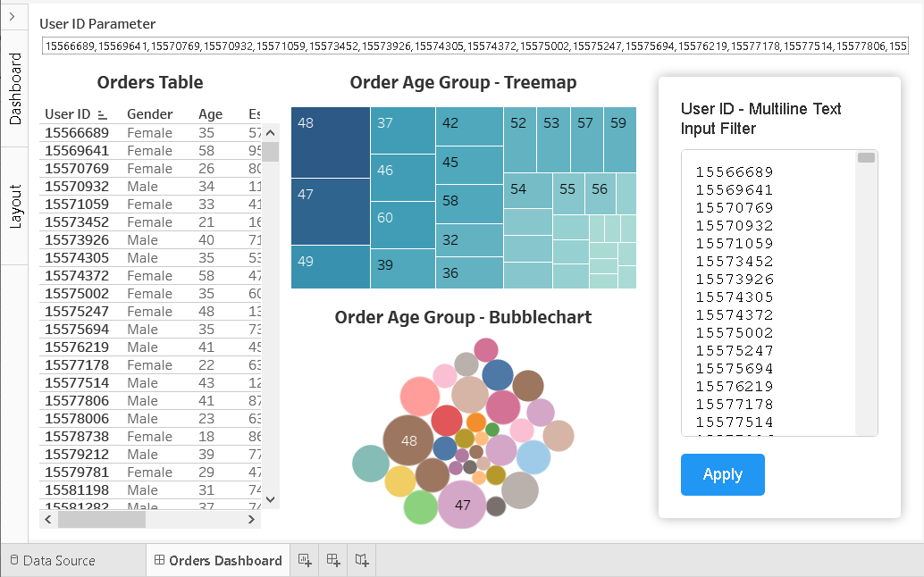The image size is (924, 577).
Task: Select treemap tile 57
Action: (x=587, y=139)
